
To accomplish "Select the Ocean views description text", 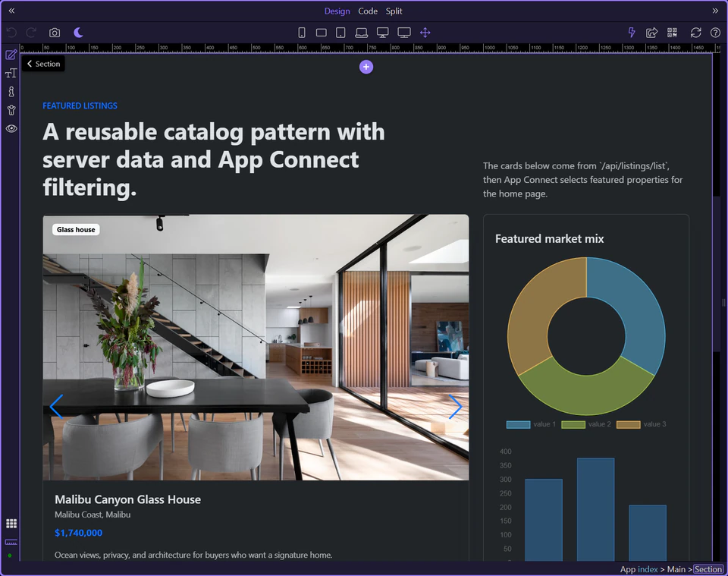I will click(193, 555).
